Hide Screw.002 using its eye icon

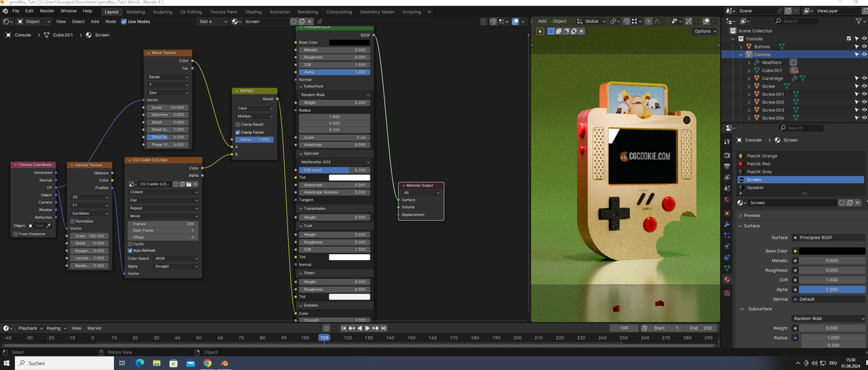click(x=864, y=102)
